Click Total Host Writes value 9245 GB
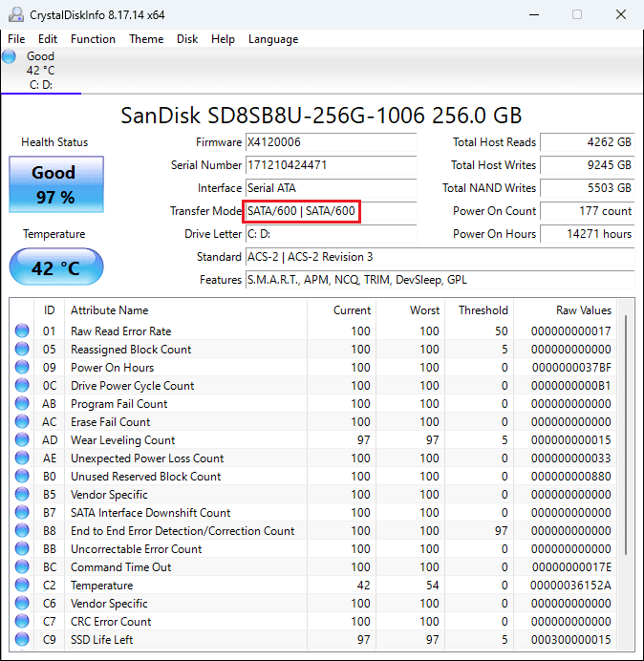 587,165
